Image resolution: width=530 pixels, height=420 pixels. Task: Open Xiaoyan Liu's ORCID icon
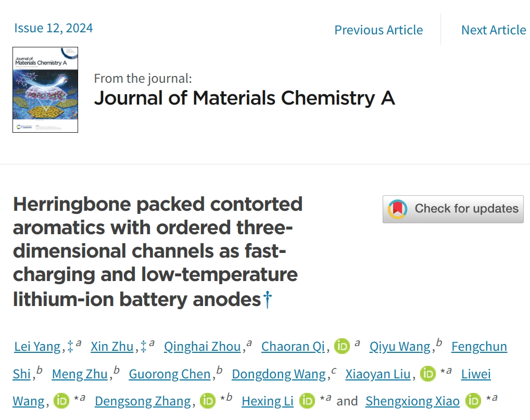tap(427, 374)
